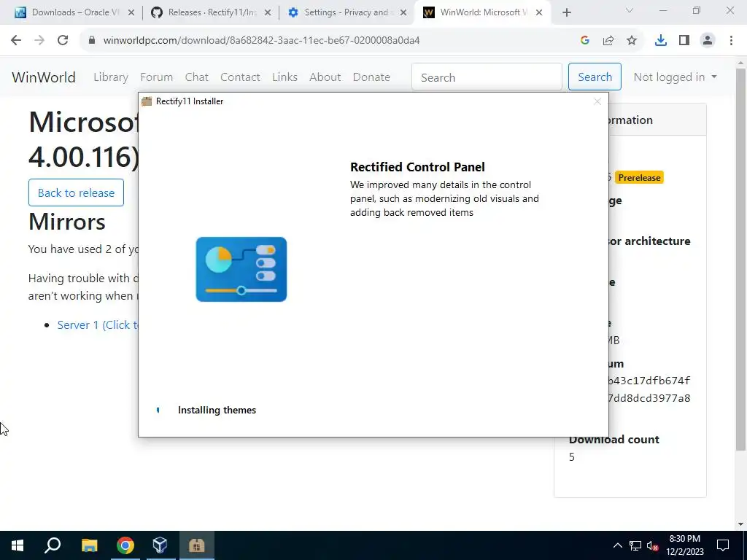
Task: Open network tray icon
Action: pyautogui.click(x=635, y=545)
